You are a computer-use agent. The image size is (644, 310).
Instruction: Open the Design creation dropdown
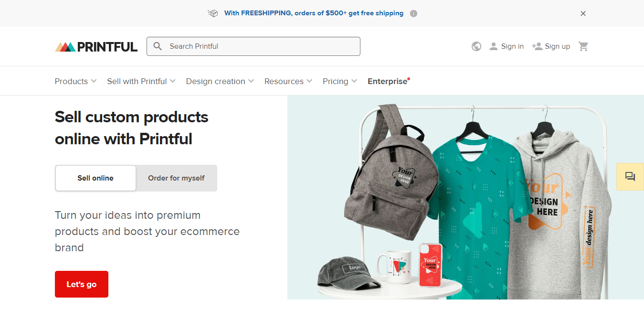pos(220,81)
